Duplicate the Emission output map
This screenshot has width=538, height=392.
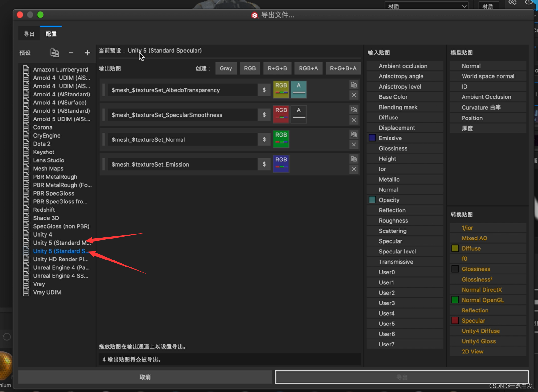(x=354, y=159)
